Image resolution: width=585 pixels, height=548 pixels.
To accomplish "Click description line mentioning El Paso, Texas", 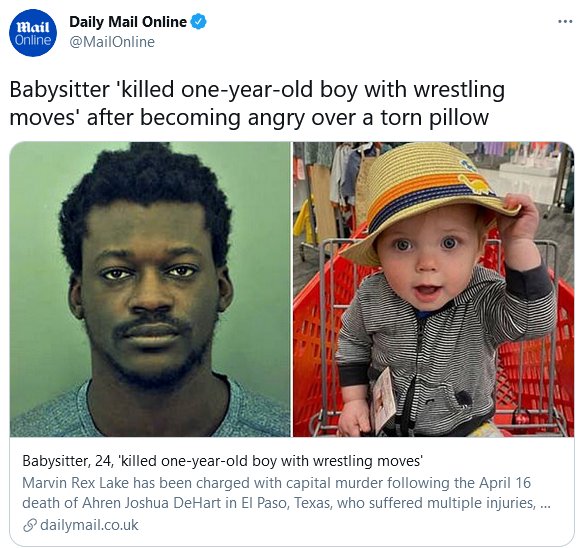I will (x=286, y=503).
